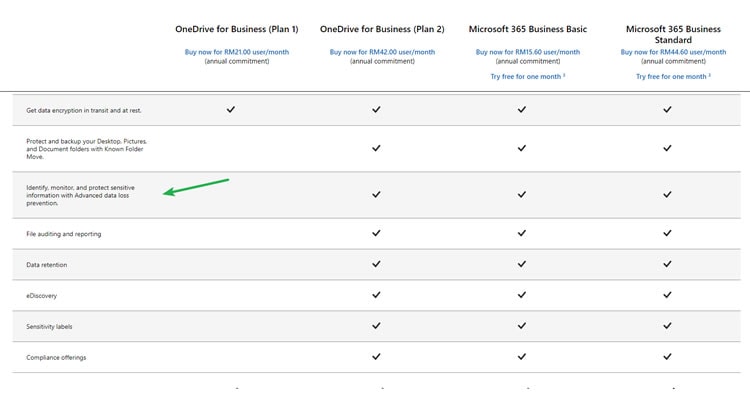Image resolution: width=750 pixels, height=400 pixels.
Task: Open Buy now RM44.60 Business Standard link
Action: 673,52
